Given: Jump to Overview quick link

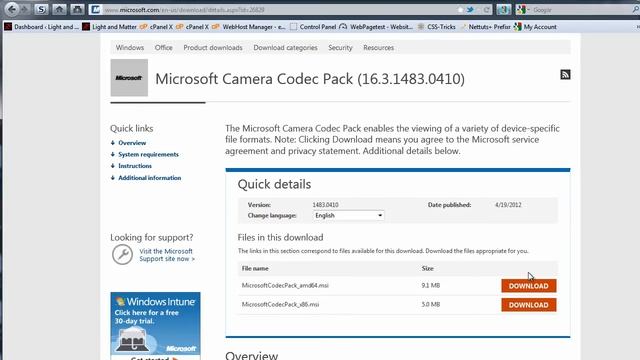Looking at the screenshot, I should click(132, 143).
